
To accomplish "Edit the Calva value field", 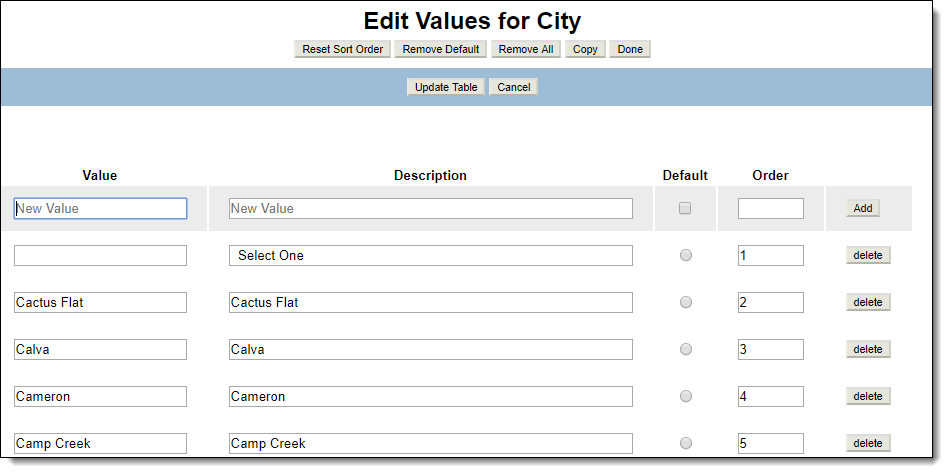I will click(x=100, y=349).
